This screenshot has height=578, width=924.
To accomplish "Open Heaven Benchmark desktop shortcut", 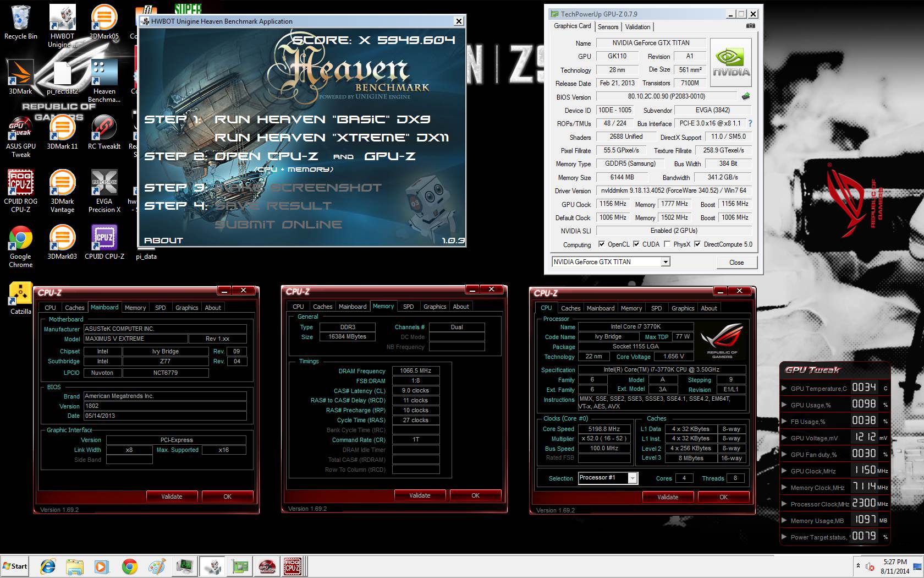I will point(104,81).
